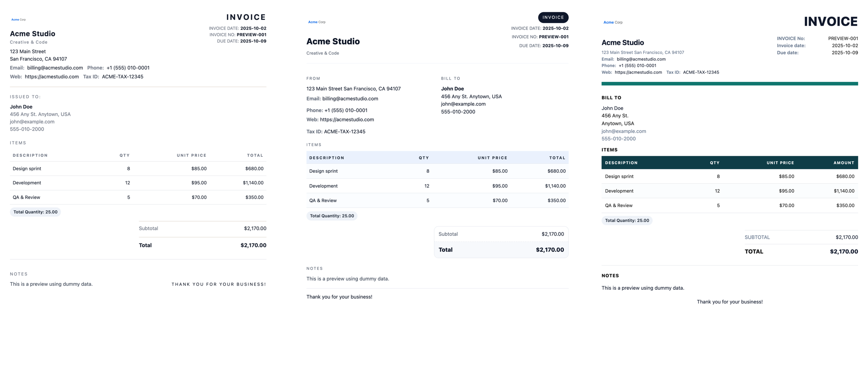868x390 pixels.
Task: Click the ISSUED TO label
Action: (25, 97)
